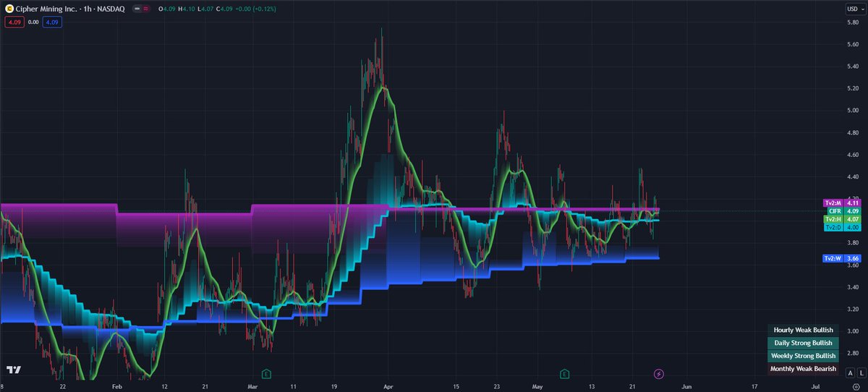Click the Hourly Weak Bullish table cell
The width and height of the screenshot is (868, 392).
point(803,330)
